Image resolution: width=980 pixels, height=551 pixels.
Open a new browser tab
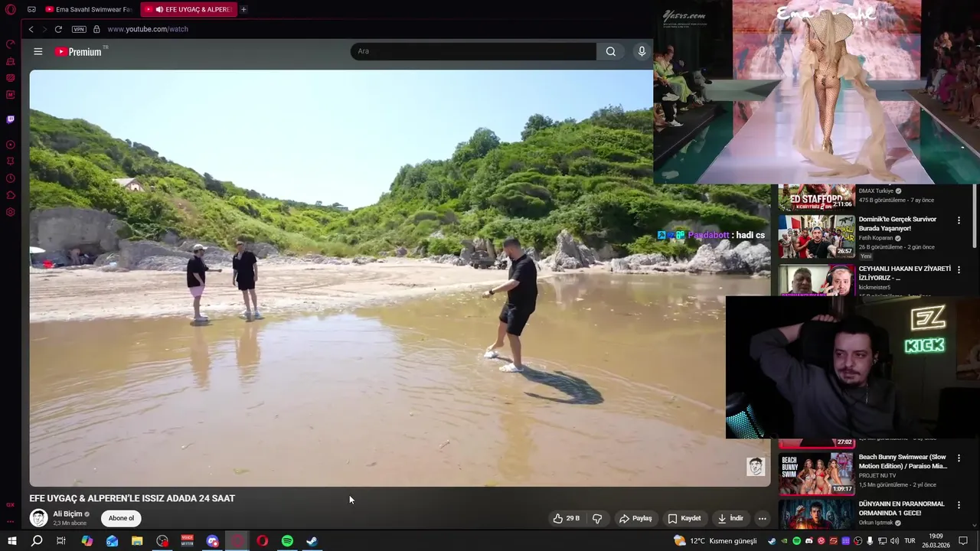(243, 9)
